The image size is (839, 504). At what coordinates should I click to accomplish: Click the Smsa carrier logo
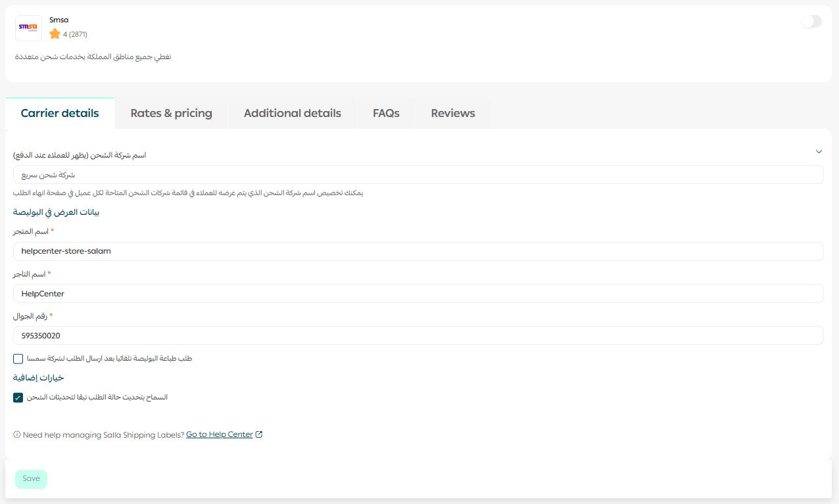click(28, 28)
